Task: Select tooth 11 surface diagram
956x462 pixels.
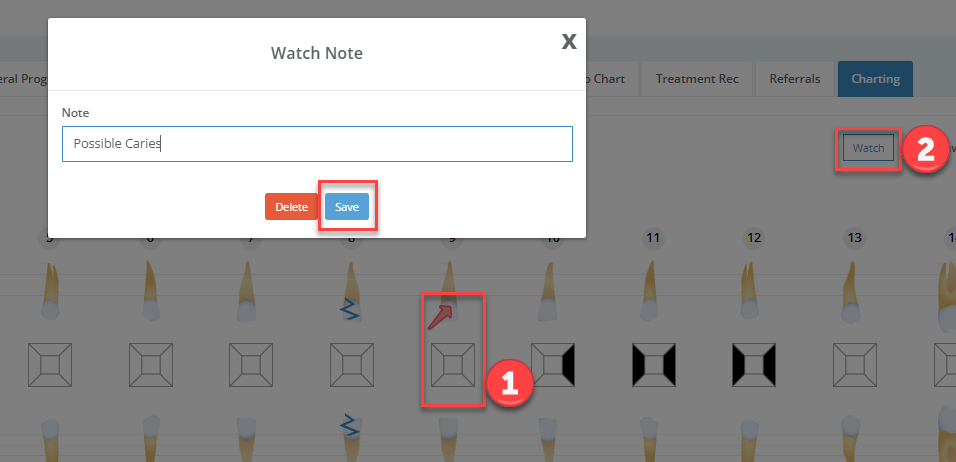Action: point(654,365)
